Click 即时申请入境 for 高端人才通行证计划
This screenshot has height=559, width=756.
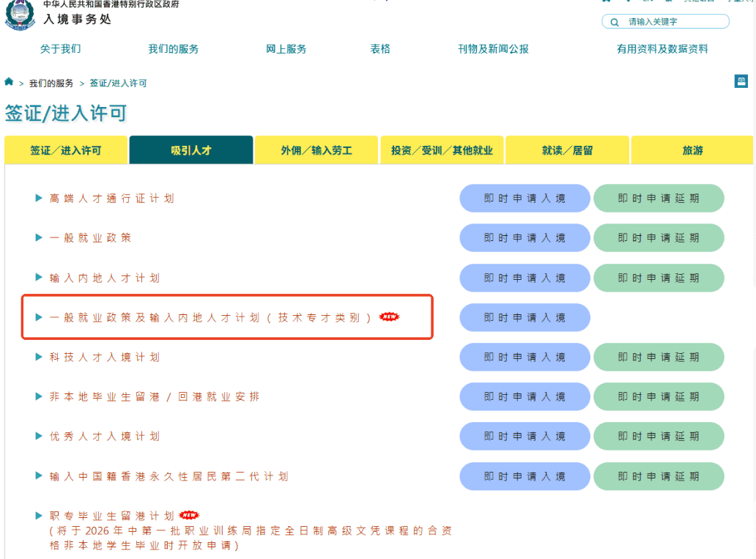[x=525, y=198]
